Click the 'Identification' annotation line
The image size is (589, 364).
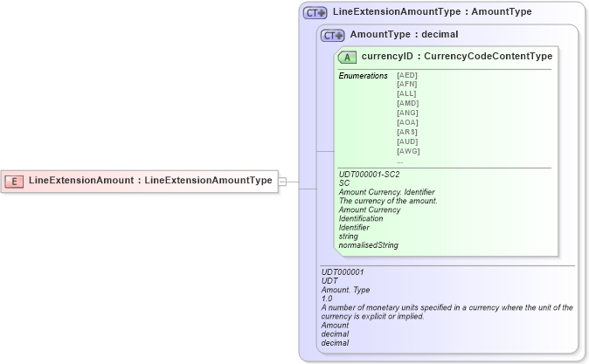[361, 219]
